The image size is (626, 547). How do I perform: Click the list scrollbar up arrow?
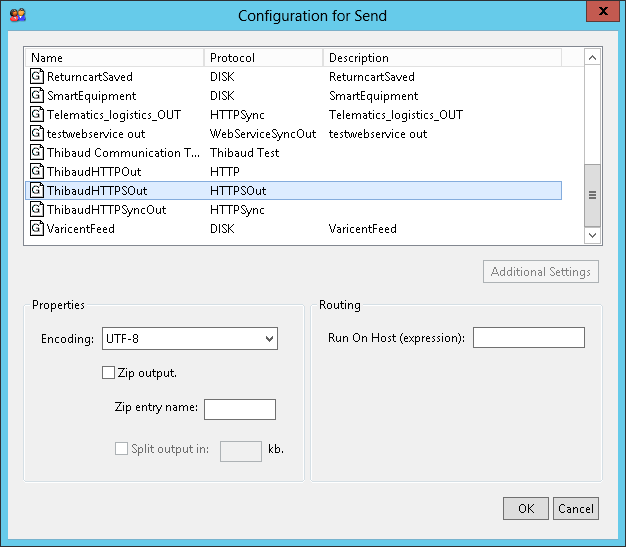[x=591, y=58]
